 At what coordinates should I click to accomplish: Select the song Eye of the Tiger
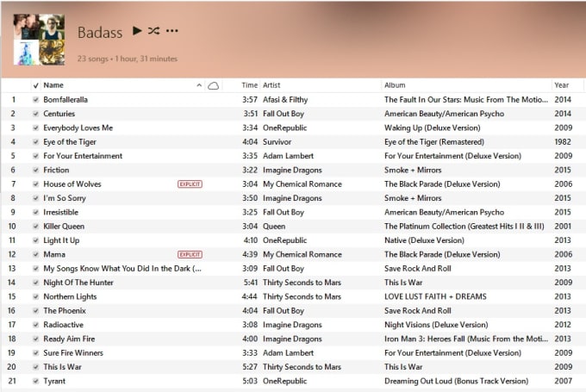70,142
